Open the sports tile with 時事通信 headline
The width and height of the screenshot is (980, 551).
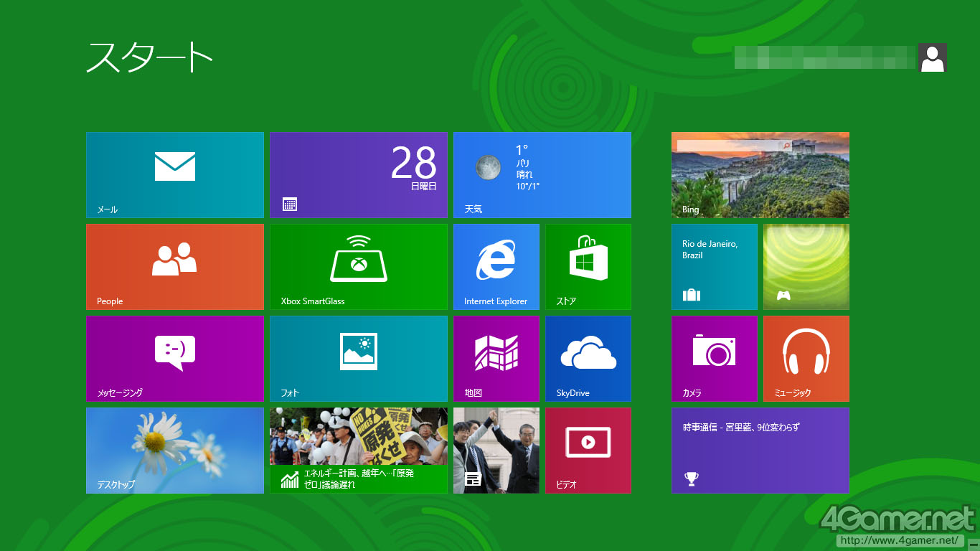click(760, 451)
